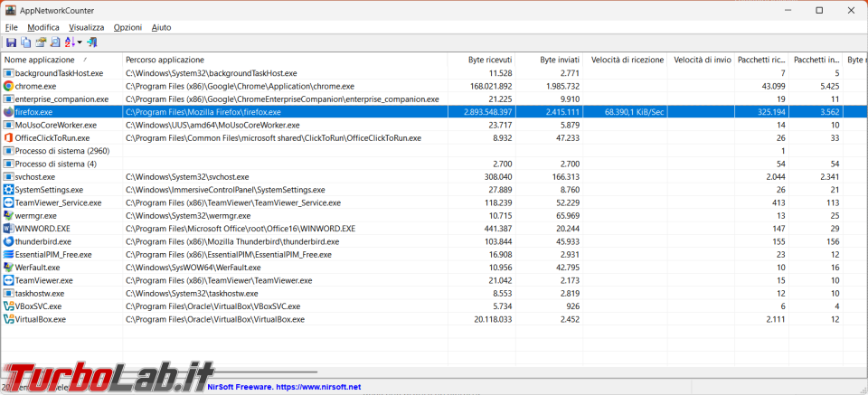The width and height of the screenshot is (868, 395).
Task: Click the AppNetworkCounter title bar icon
Action: click(11, 10)
